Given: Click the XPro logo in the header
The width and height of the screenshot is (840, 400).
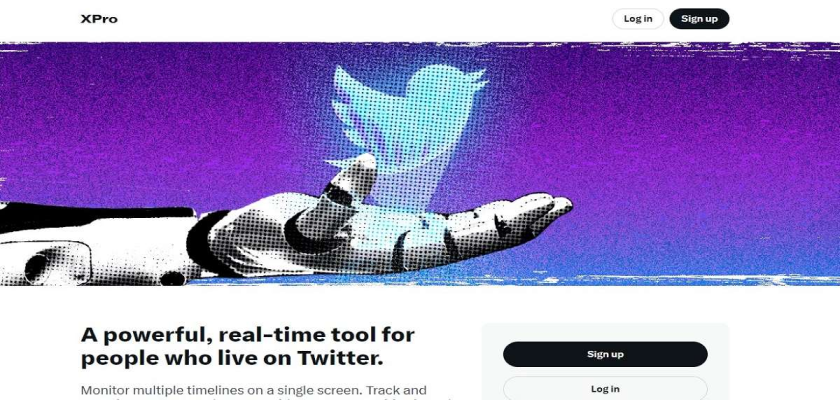Looking at the screenshot, I should 99,19.
